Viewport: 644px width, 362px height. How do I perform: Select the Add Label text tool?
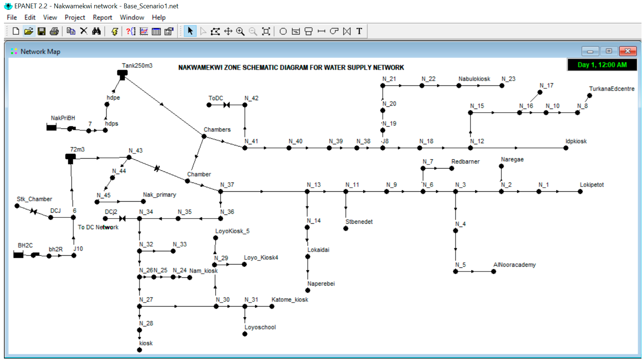[x=359, y=31]
